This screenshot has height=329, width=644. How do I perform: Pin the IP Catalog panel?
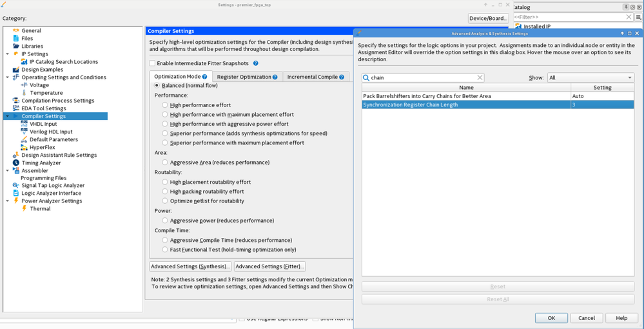pyautogui.click(x=626, y=7)
